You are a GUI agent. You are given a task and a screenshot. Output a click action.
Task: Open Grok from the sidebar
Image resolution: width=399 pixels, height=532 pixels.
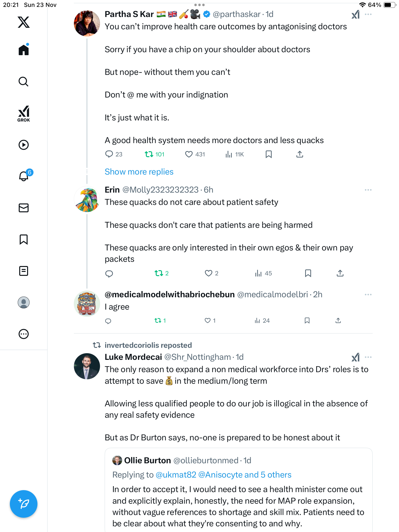click(x=24, y=114)
